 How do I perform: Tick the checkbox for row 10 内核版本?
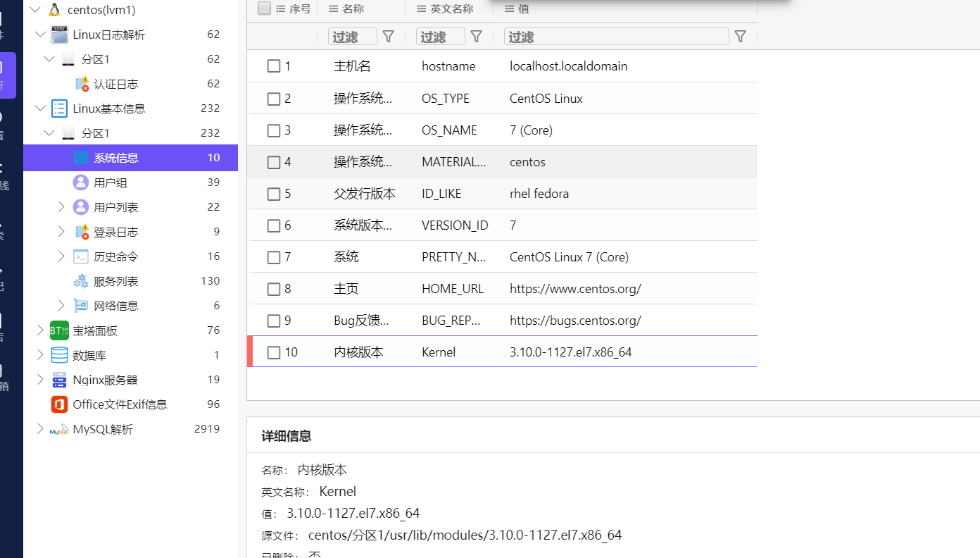[274, 352]
